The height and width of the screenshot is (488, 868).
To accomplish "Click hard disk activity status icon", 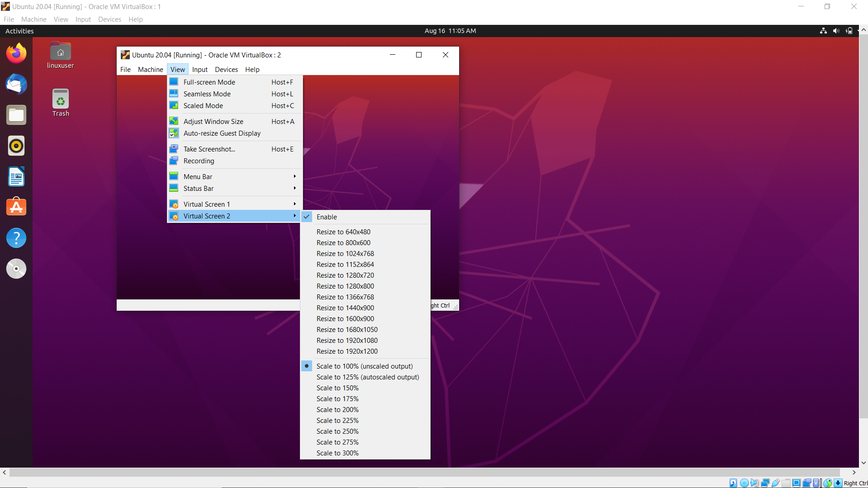I will (x=733, y=483).
